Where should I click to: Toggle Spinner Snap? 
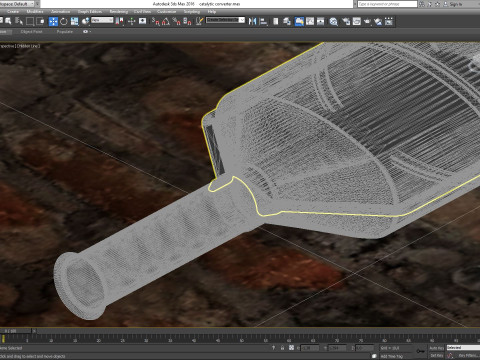click(x=187, y=22)
